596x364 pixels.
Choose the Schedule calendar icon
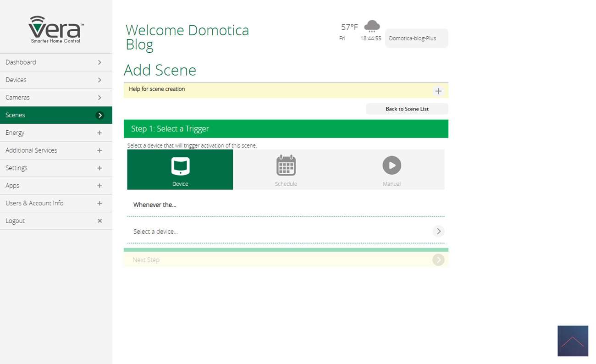pos(286,166)
